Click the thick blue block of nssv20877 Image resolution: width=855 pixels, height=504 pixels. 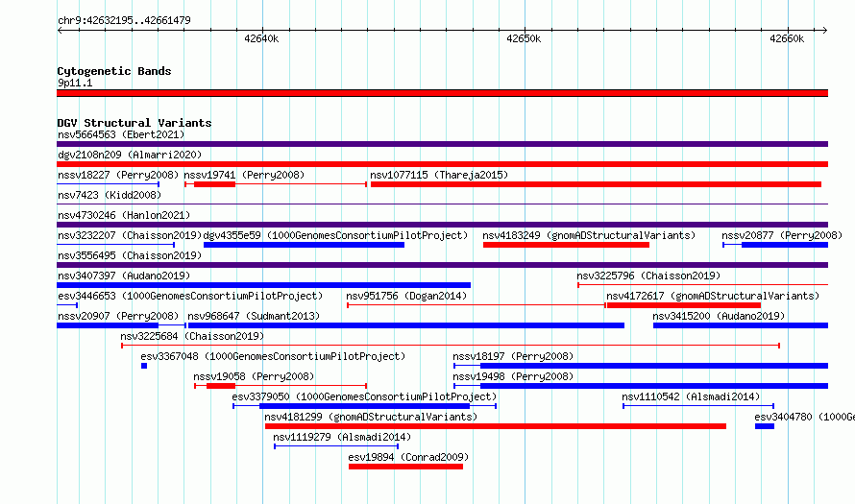(785, 245)
